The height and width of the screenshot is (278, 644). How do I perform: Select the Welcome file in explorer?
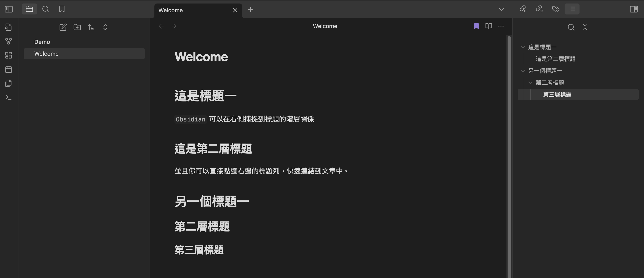point(84,54)
